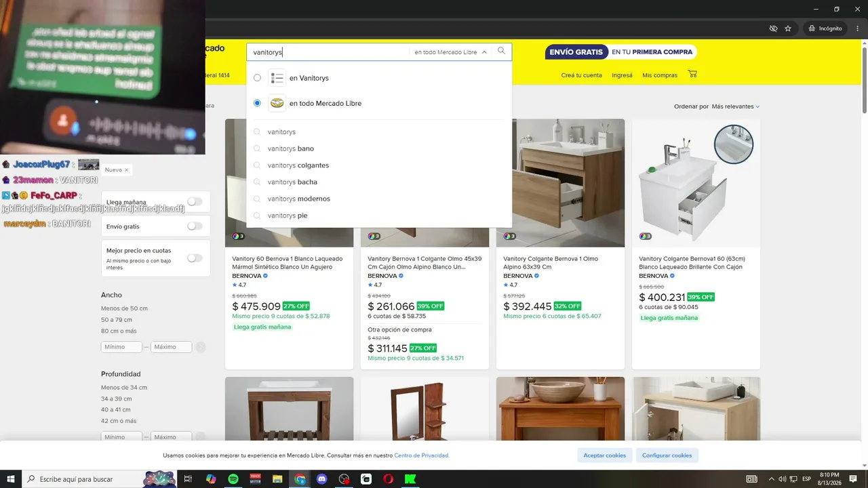The image size is (868, 488).
Task: Collapse the "en todo Mercado Libre" search scope dropdown
Action: click(x=451, y=52)
